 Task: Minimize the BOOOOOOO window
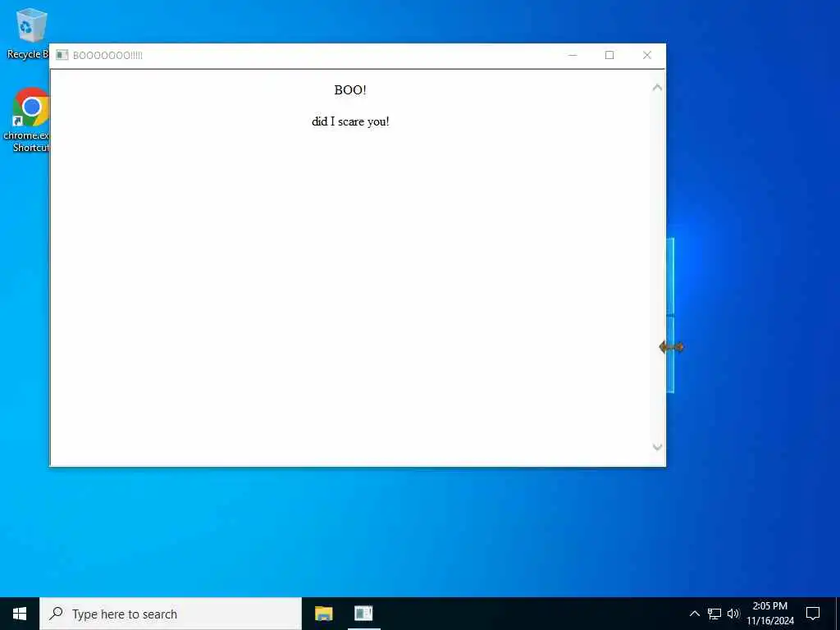(572, 55)
